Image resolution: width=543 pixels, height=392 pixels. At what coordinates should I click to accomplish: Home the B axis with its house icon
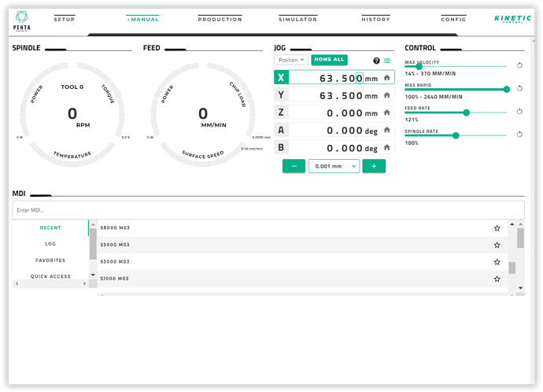[387, 147]
